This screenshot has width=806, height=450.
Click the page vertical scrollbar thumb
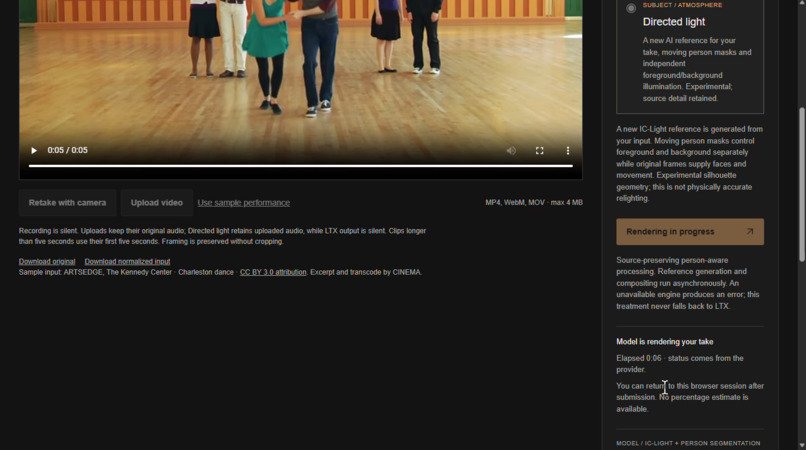(x=802, y=184)
